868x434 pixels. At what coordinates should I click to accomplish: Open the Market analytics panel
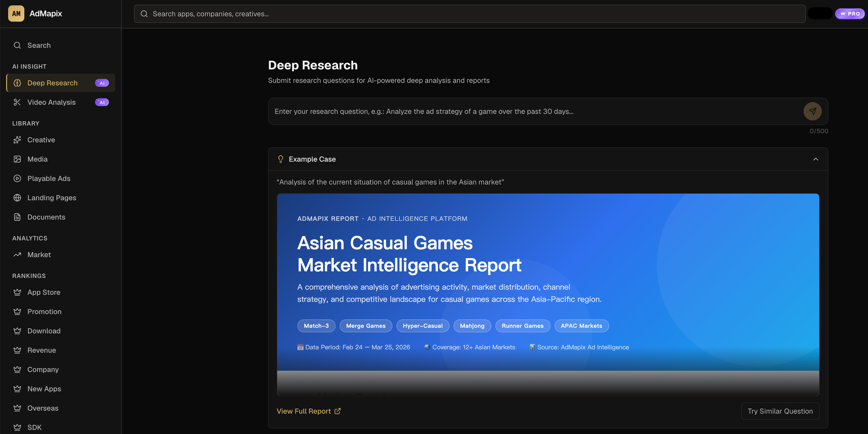point(39,254)
